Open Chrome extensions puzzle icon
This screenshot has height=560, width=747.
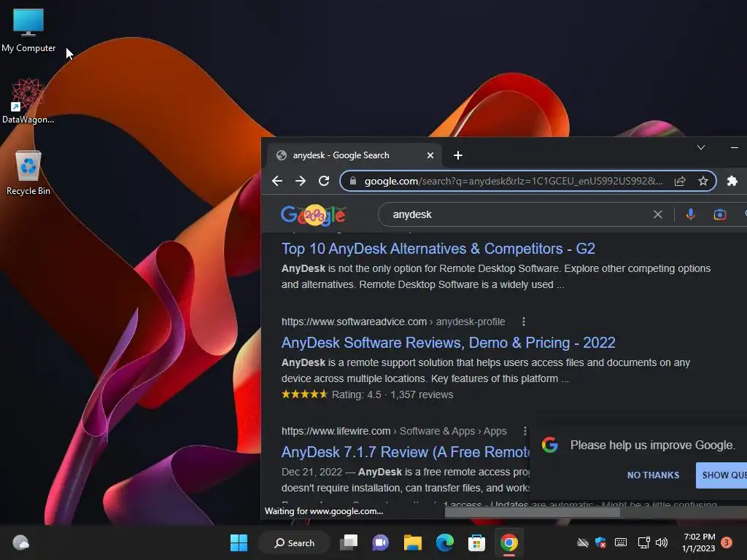(732, 181)
